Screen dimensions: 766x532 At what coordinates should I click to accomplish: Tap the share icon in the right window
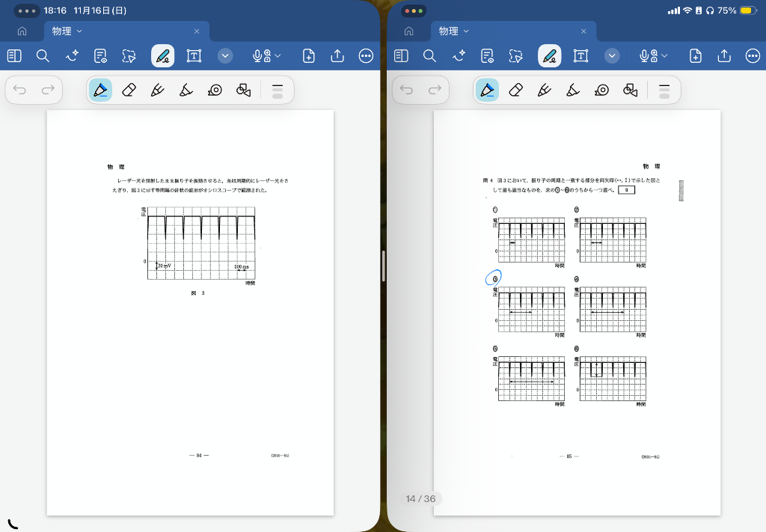point(724,56)
